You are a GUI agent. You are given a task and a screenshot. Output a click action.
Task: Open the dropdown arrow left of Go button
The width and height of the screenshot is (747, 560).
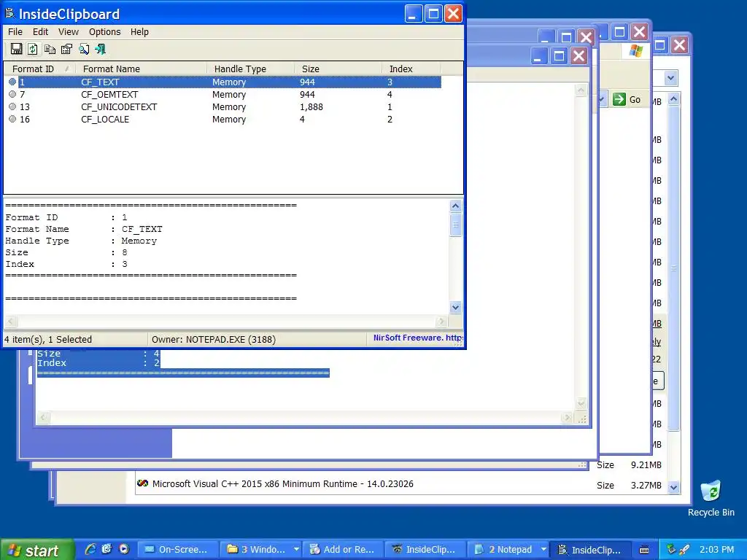(602, 99)
